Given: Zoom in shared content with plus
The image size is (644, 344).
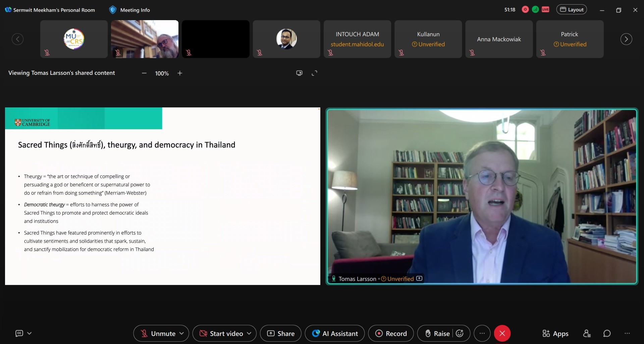Looking at the screenshot, I should pos(180,73).
